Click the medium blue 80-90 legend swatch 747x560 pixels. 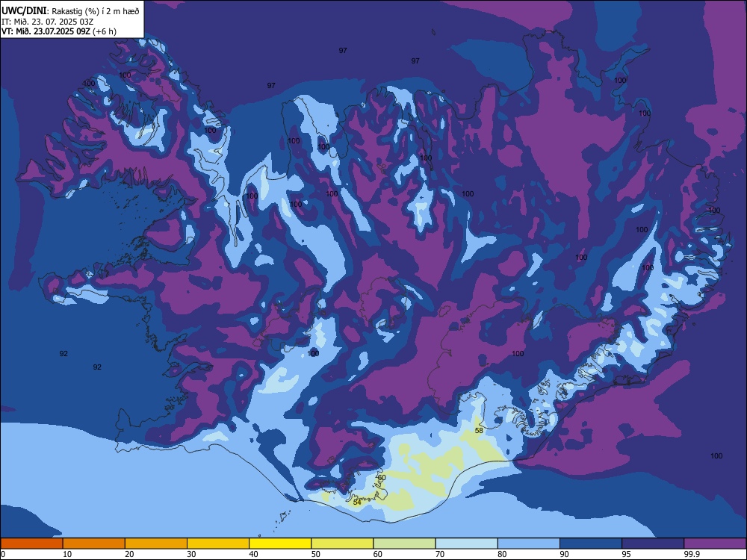pos(529,544)
